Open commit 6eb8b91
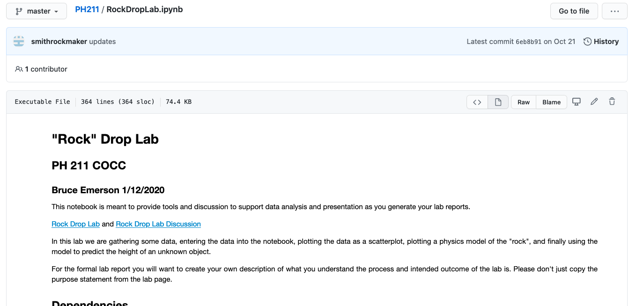The width and height of the screenshot is (644, 306). click(x=528, y=42)
